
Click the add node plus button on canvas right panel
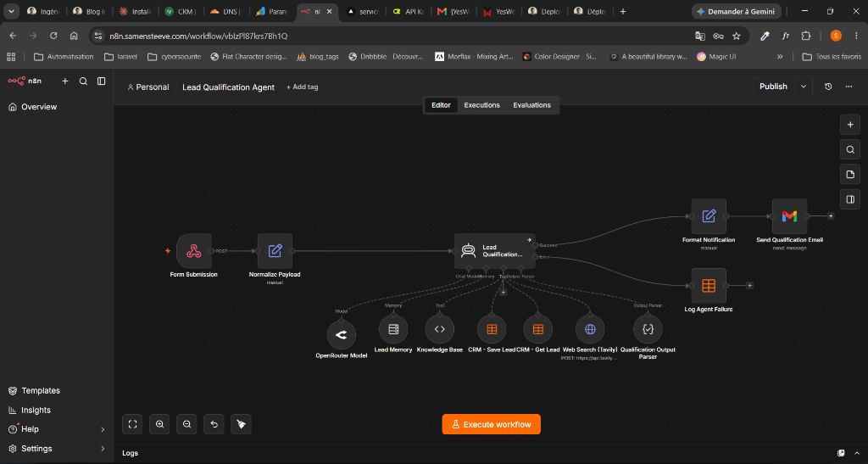(x=850, y=125)
